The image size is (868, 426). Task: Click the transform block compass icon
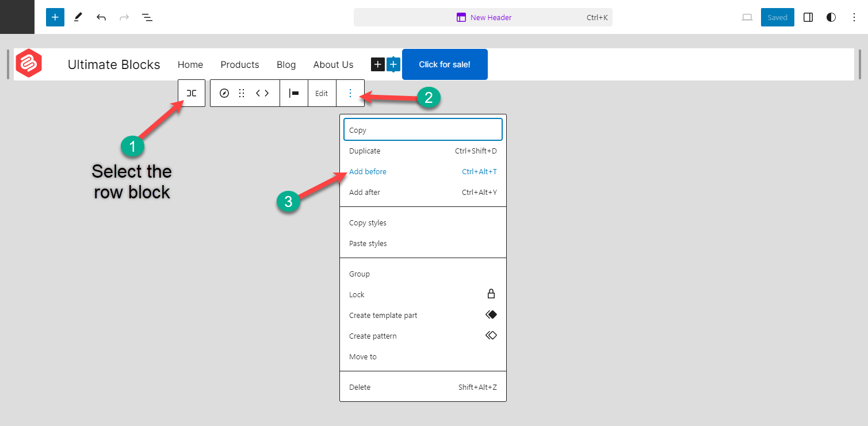(x=224, y=93)
